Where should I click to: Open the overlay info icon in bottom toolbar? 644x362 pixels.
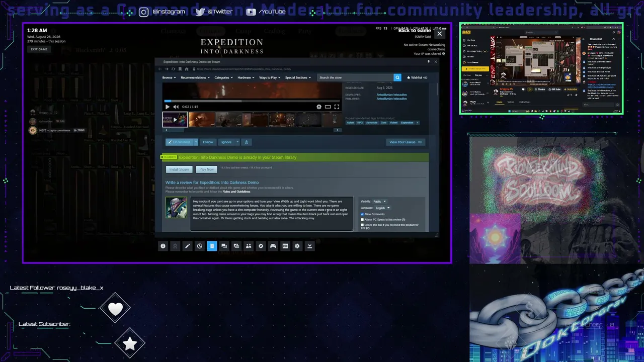pyautogui.click(x=163, y=246)
